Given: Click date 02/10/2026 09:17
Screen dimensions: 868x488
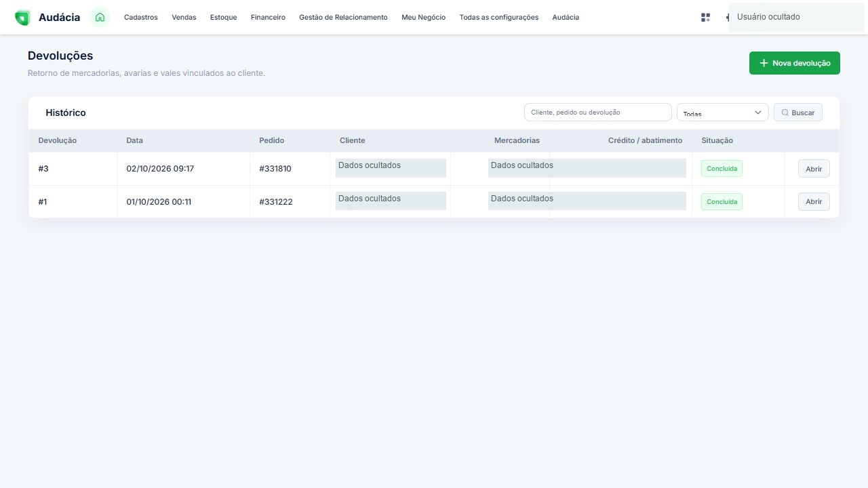Looking at the screenshot, I should [160, 169].
